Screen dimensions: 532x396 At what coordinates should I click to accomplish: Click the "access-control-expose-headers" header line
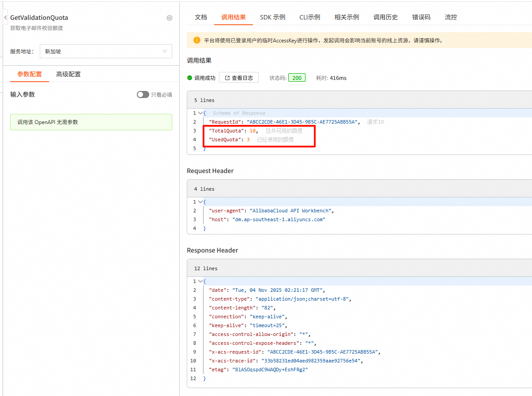click(x=263, y=343)
